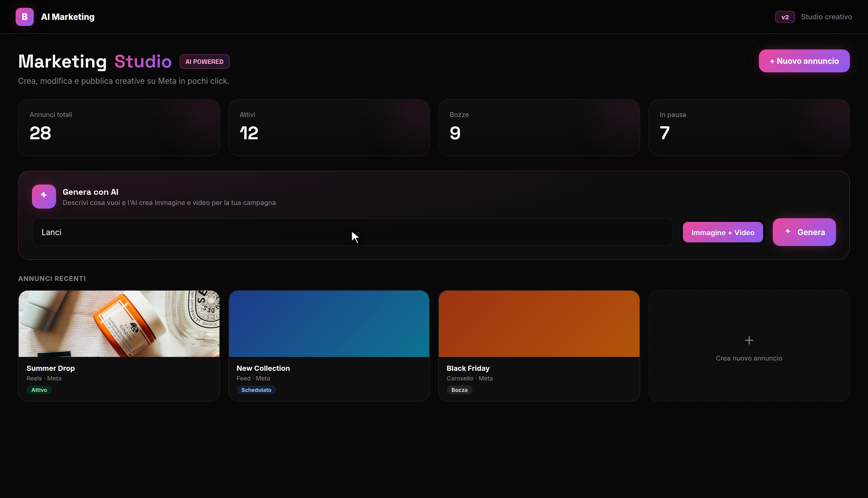Viewport: 868px width, 498px height.
Task: Click the plus icon in the empty card
Action: coord(749,340)
